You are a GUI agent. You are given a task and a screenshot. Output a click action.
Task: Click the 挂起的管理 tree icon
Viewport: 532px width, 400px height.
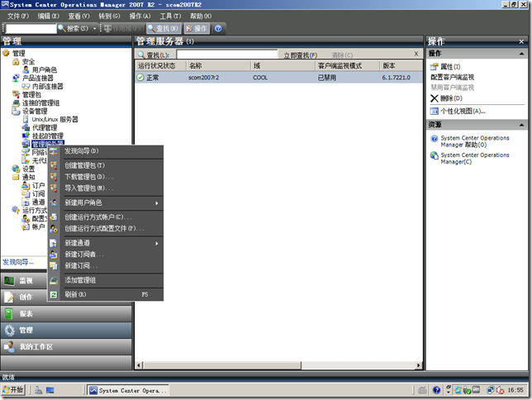pyautogui.click(x=26, y=136)
